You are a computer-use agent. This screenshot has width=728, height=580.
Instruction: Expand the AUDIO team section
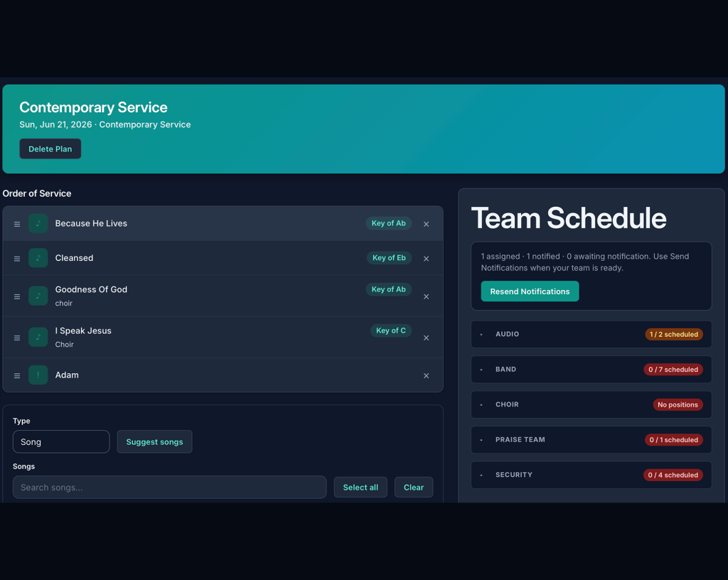(591, 334)
